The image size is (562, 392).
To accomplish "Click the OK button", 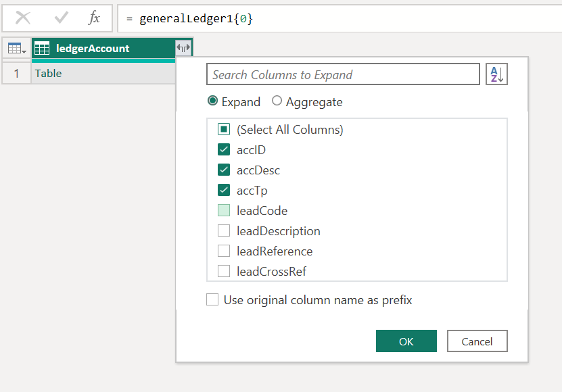I will click(406, 341).
